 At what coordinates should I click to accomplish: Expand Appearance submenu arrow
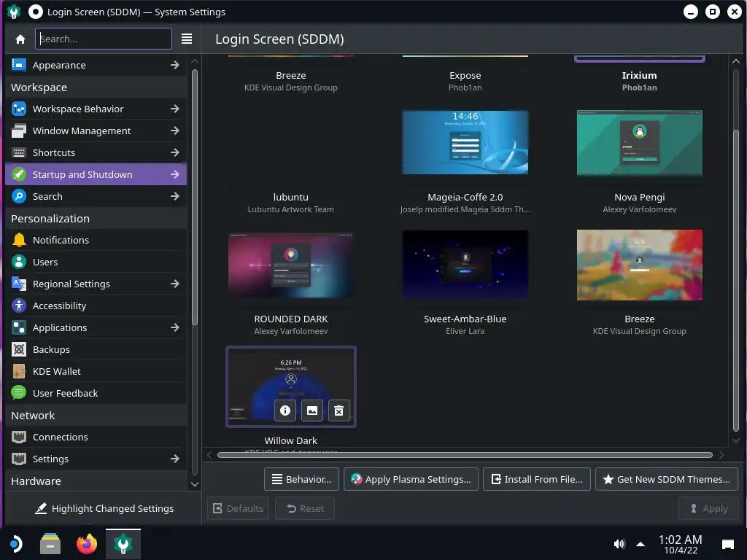pyautogui.click(x=175, y=65)
